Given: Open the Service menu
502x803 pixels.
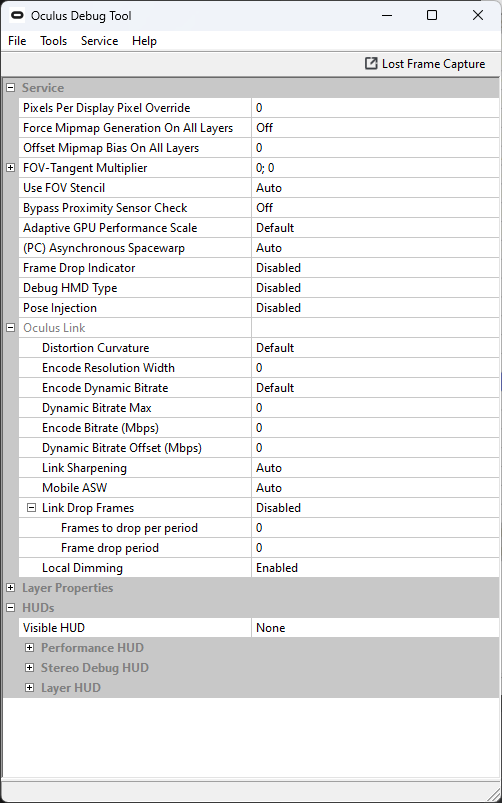Looking at the screenshot, I should coord(99,41).
